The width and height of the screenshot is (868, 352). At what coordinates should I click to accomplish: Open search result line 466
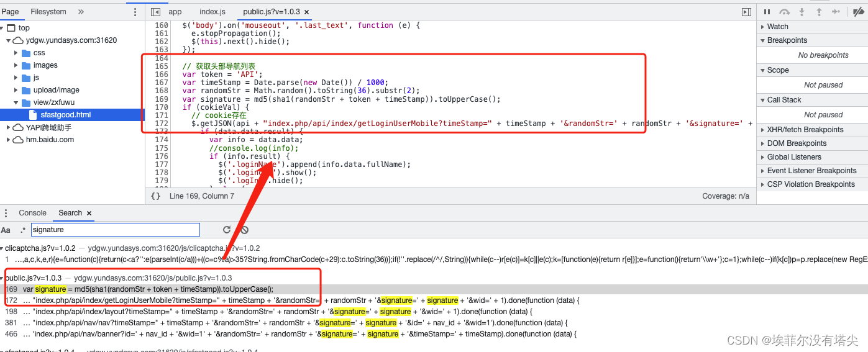(434, 334)
